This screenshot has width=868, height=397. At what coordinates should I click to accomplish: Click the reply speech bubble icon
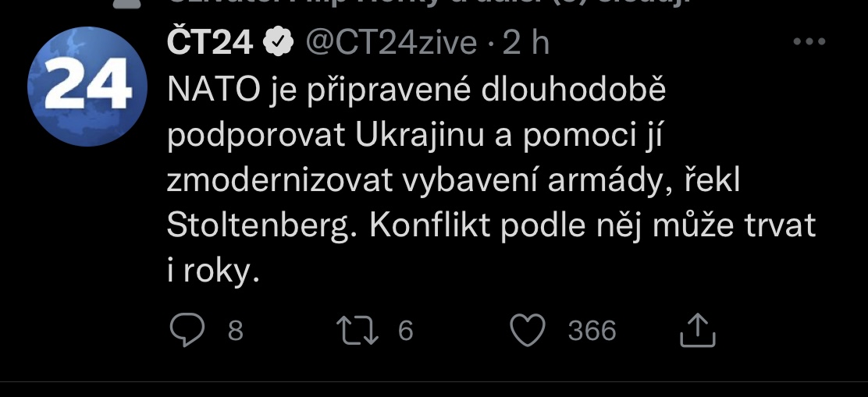coord(187,331)
